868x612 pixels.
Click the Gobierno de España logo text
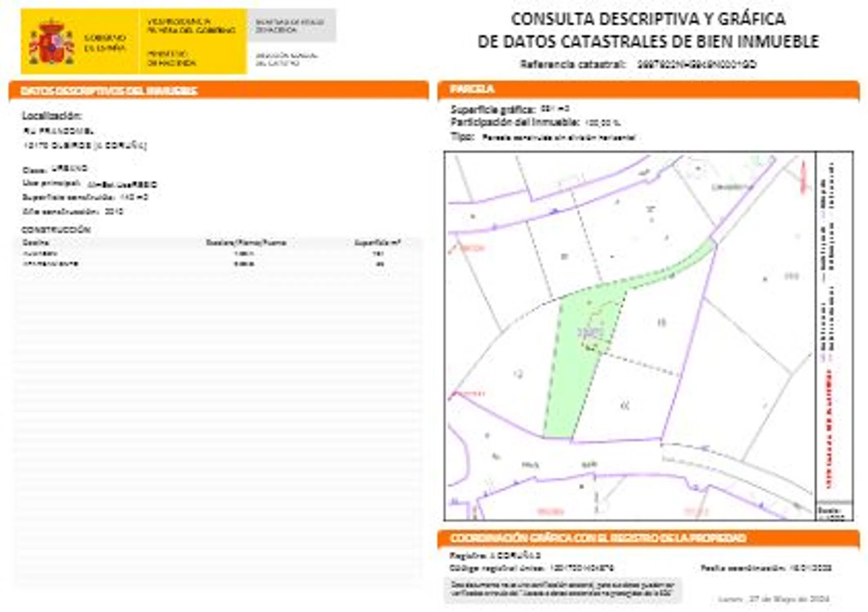105,43
